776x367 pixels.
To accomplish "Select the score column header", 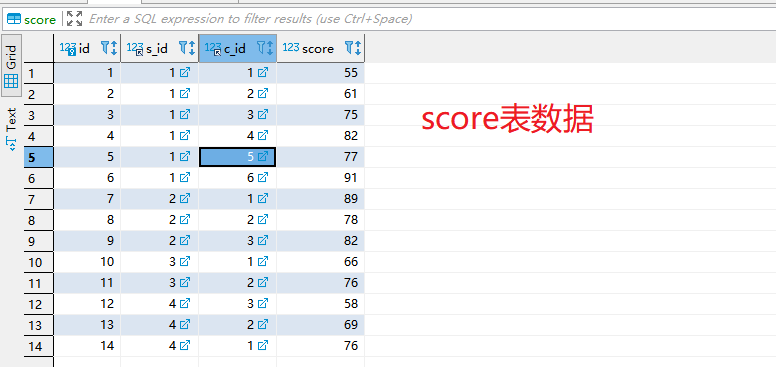I will click(x=321, y=48).
